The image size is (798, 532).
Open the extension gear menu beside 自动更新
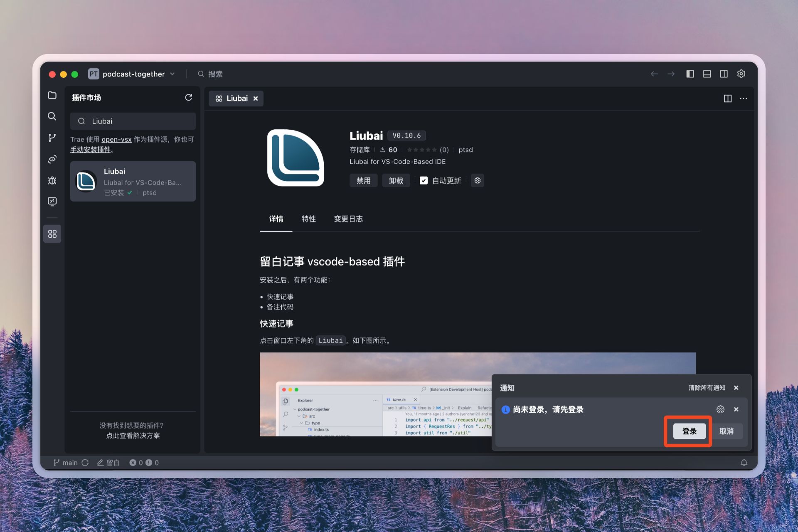click(x=477, y=180)
